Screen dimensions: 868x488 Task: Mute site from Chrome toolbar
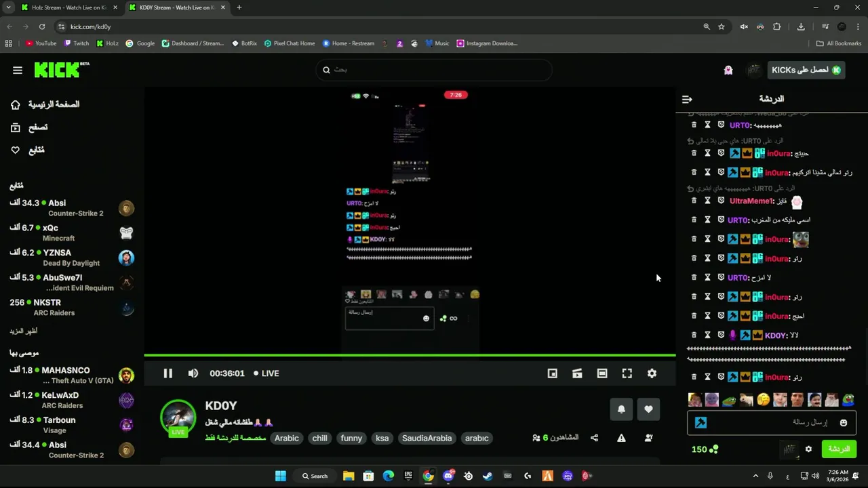pos(744,26)
